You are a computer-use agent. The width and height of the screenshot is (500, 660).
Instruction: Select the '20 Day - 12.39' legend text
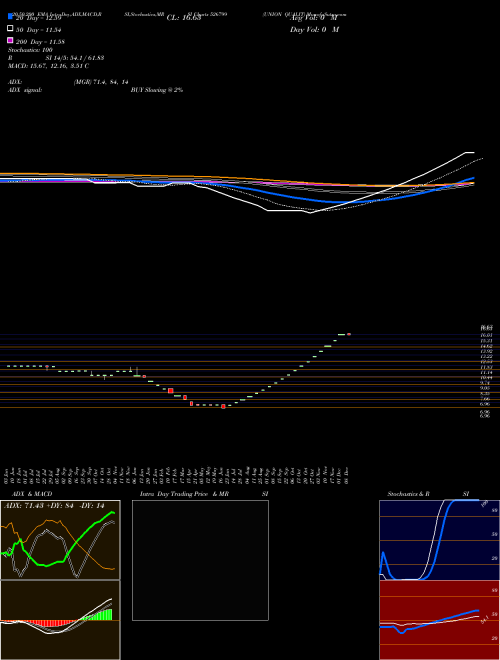pyautogui.click(x=39, y=18)
